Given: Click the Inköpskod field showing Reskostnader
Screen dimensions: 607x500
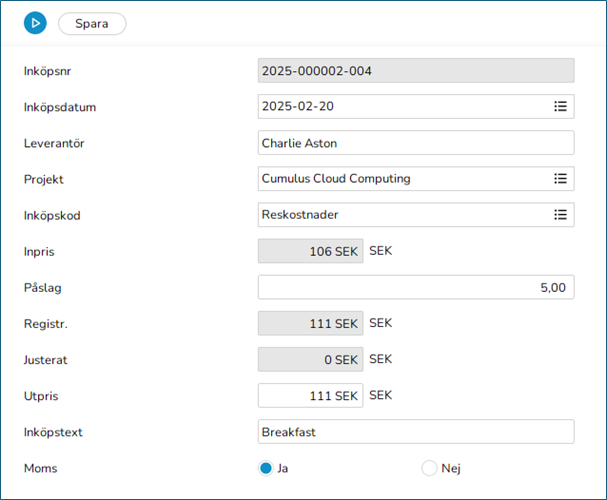Looking at the screenshot, I should point(400,214).
